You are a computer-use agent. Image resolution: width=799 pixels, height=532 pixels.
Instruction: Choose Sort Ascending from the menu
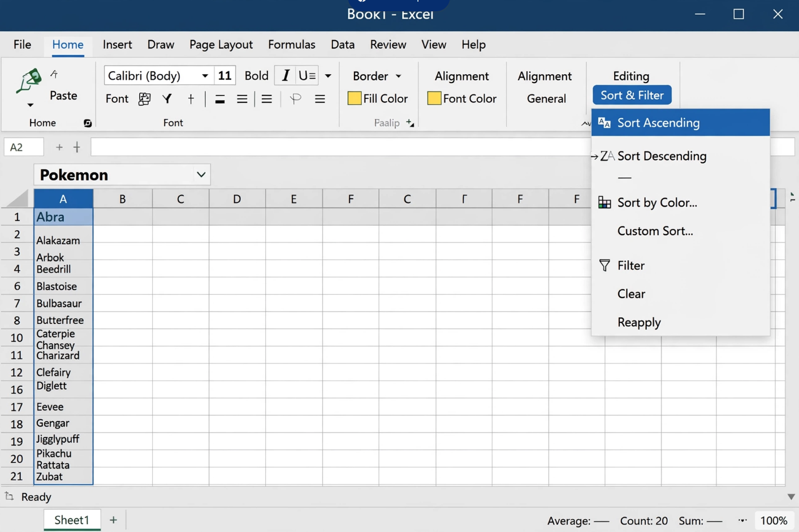(x=681, y=123)
